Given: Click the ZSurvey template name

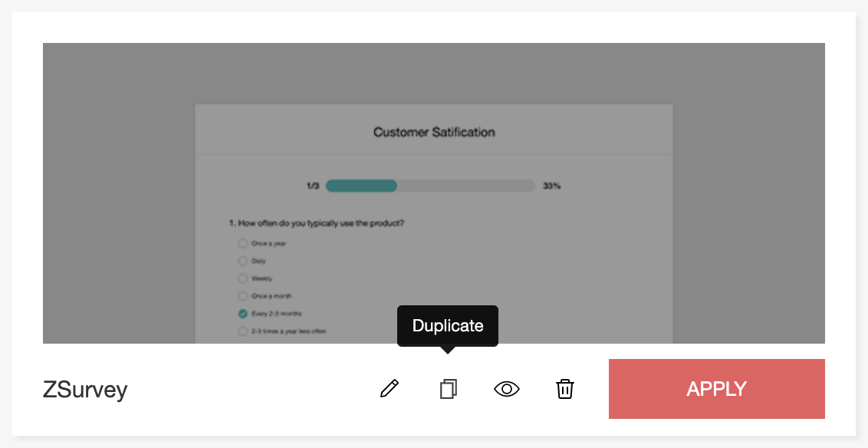Looking at the screenshot, I should 85,390.
